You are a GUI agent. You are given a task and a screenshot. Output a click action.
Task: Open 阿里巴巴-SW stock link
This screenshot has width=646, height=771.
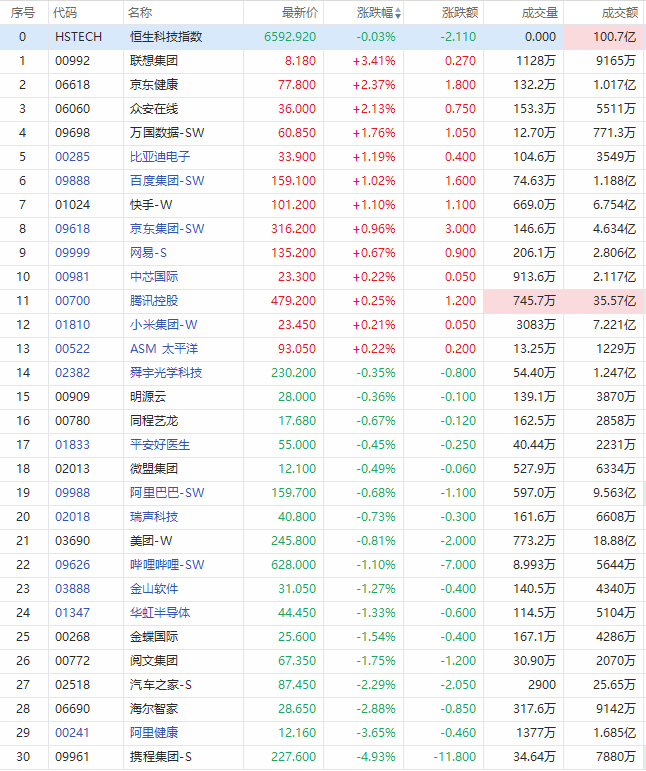(167, 493)
